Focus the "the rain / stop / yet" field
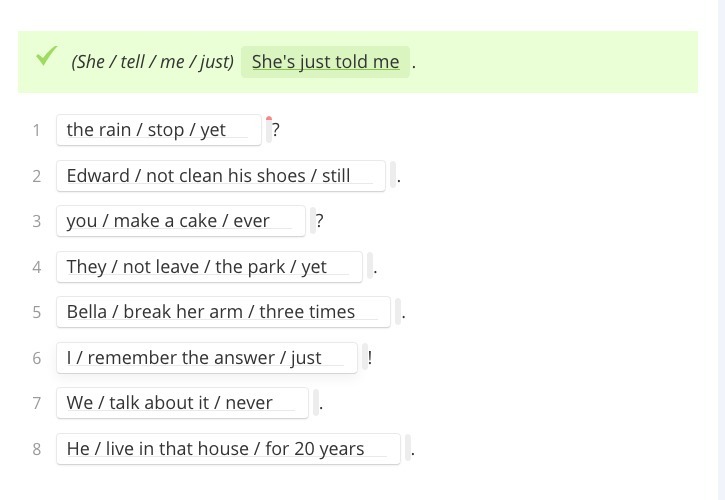725x500 pixels. click(158, 130)
